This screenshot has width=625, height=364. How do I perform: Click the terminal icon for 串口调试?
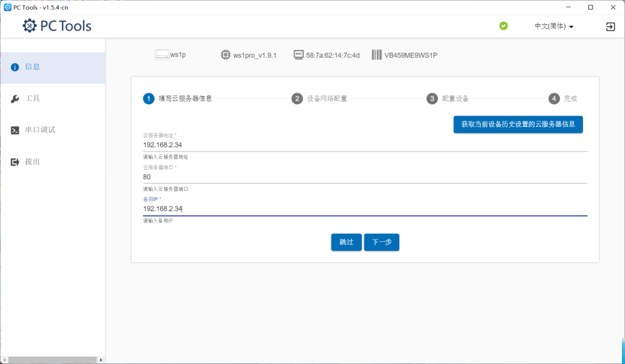[15, 131]
